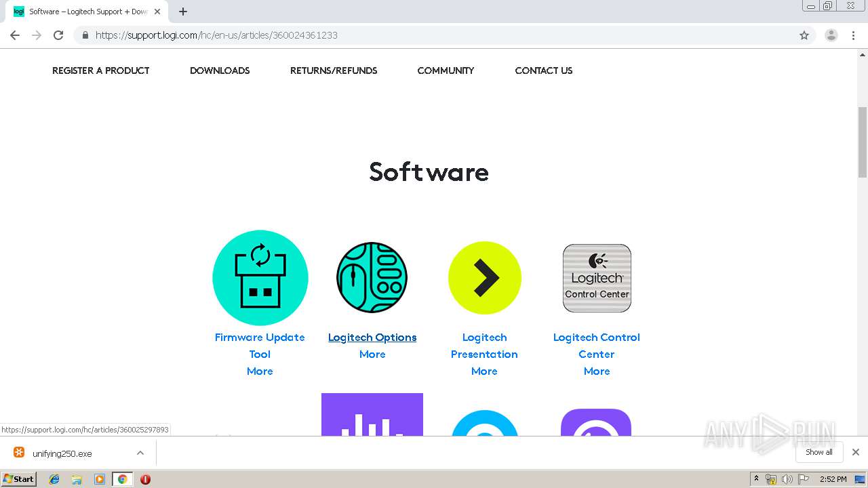This screenshot has width=868, height=488.
Task: View the site security lock info
Action: coord(85,35)
